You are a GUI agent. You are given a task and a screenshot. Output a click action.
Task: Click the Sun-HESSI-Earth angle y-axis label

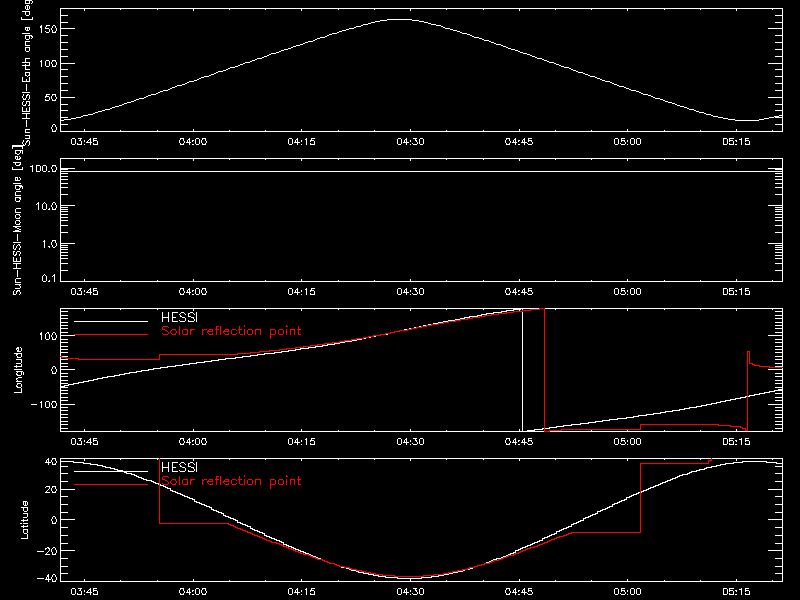click(x=27, y=73)
